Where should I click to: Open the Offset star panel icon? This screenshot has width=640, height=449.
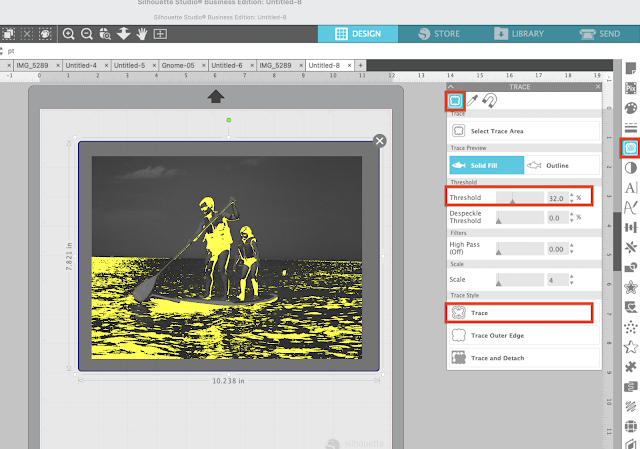click(631, 287)
